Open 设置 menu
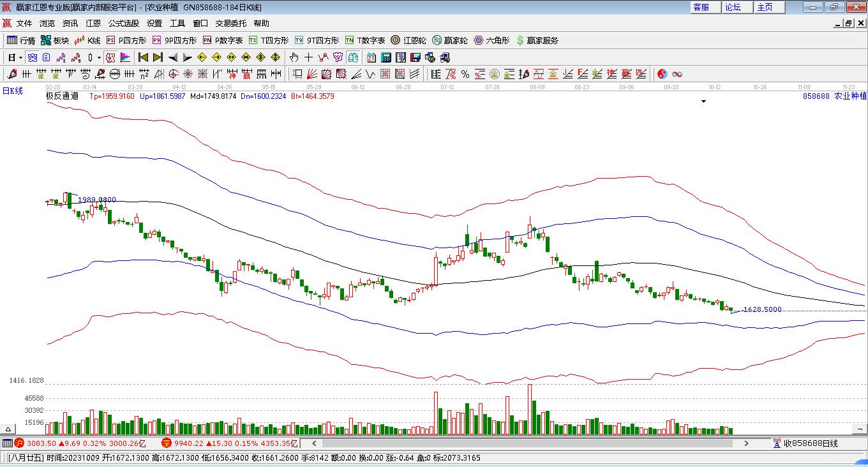This screenshot has height=467, width=868. click(154, 23)
